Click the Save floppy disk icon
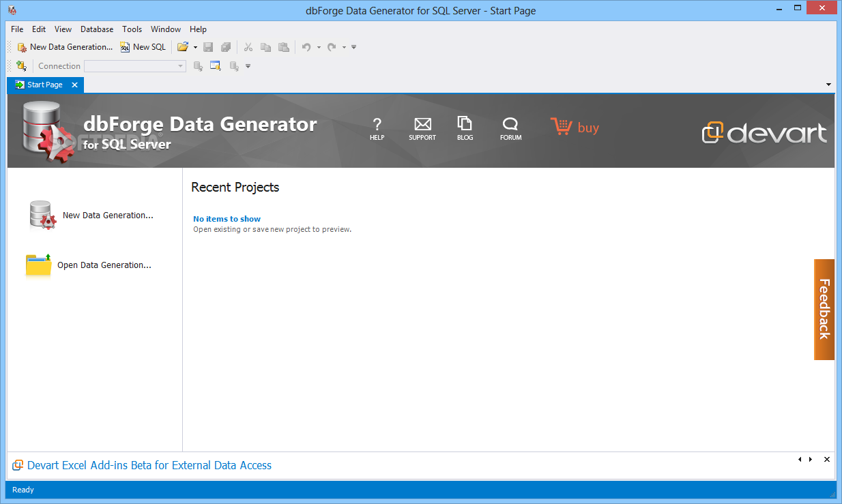The width and height of the screenshot is (842, 504). pyautogui.click(x=209, y=47)
